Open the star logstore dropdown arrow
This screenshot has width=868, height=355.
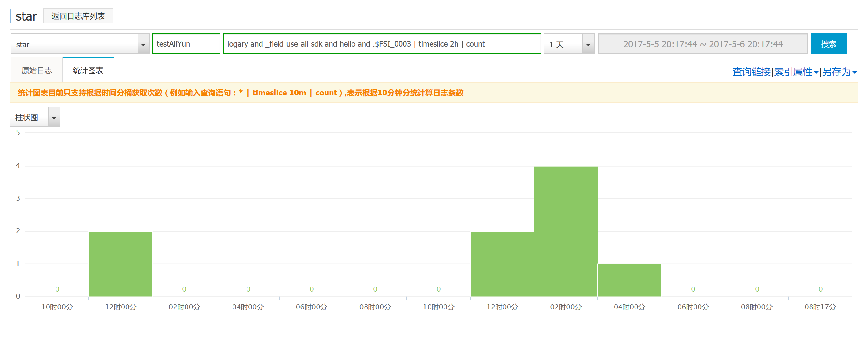[143, 44]
